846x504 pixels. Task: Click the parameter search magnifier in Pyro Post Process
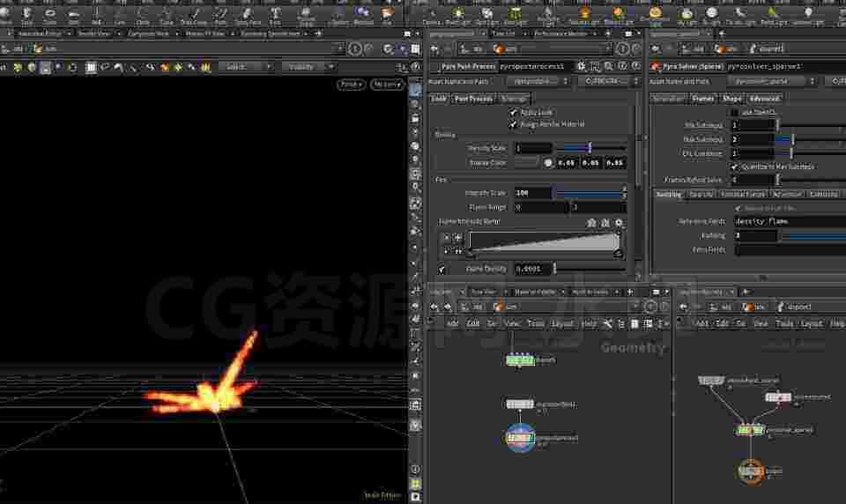coord(609,66)
